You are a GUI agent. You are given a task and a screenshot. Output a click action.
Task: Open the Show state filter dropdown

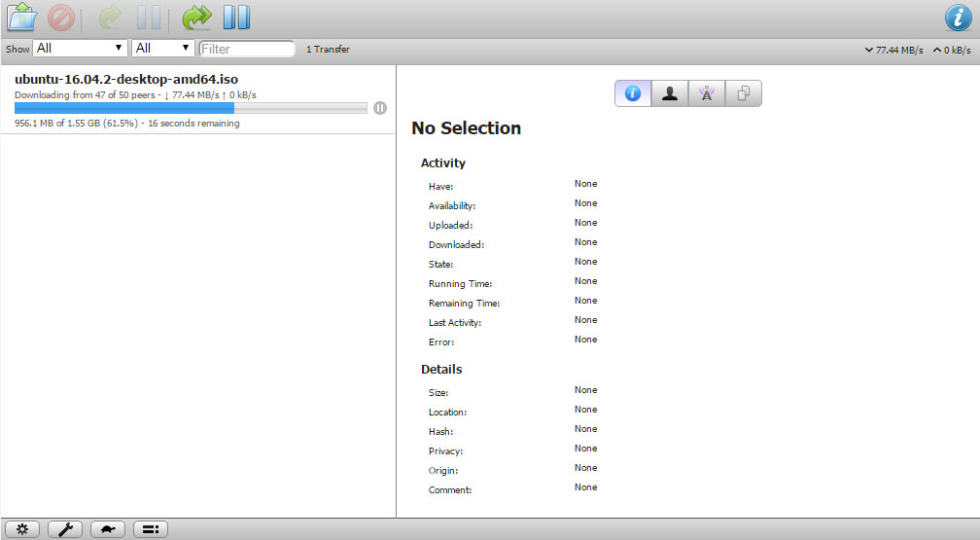(x=80, y=49)
